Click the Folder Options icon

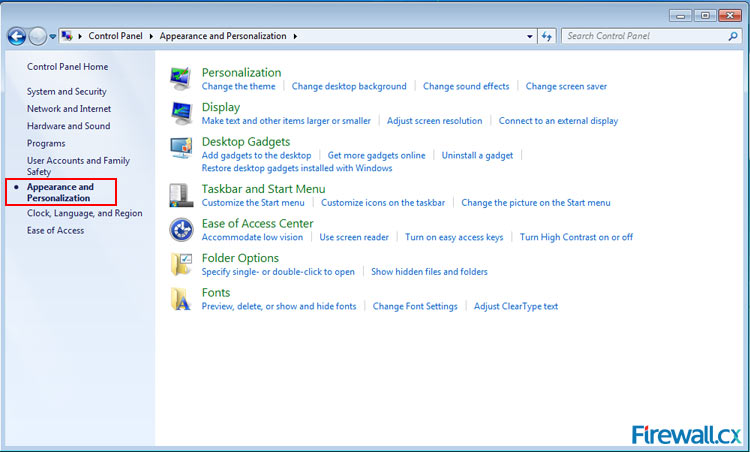pos(181,264)
